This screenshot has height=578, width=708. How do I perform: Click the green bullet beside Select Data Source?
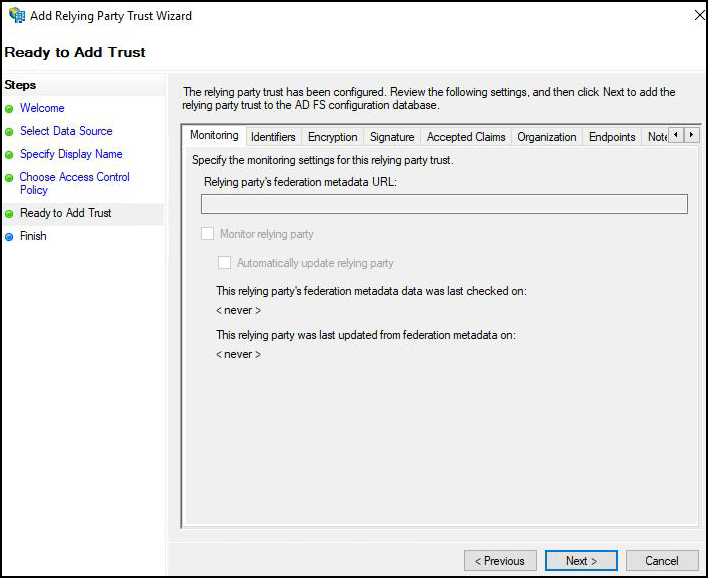click(10, 132)
